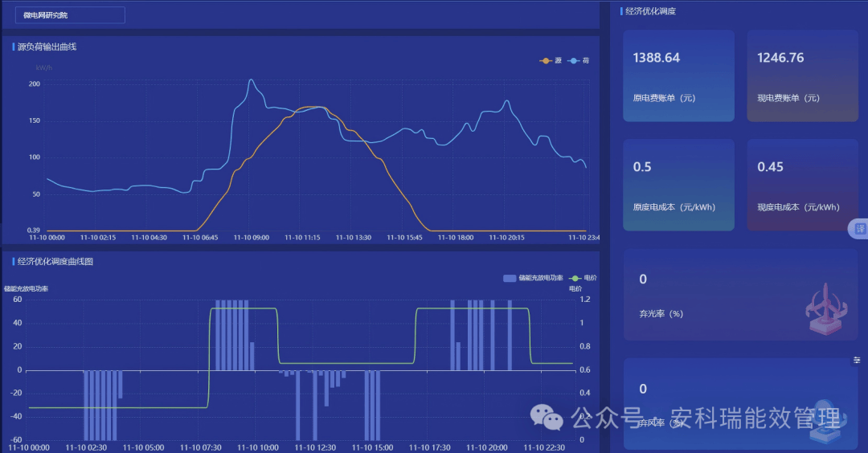Click the 经济优化调度 section heading
The width and height of the screenshot is (868, 453).
[650, 11]
